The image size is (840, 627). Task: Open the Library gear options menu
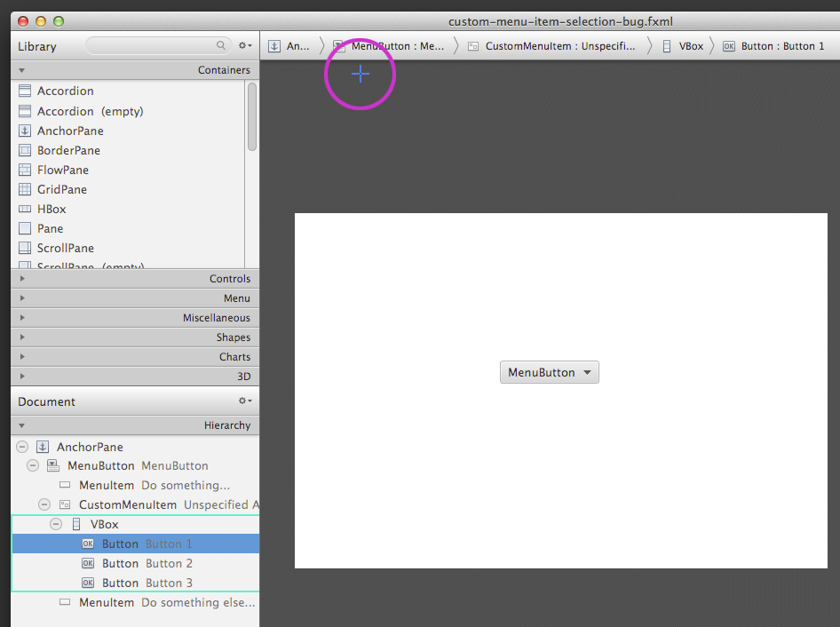pos(244,45)
